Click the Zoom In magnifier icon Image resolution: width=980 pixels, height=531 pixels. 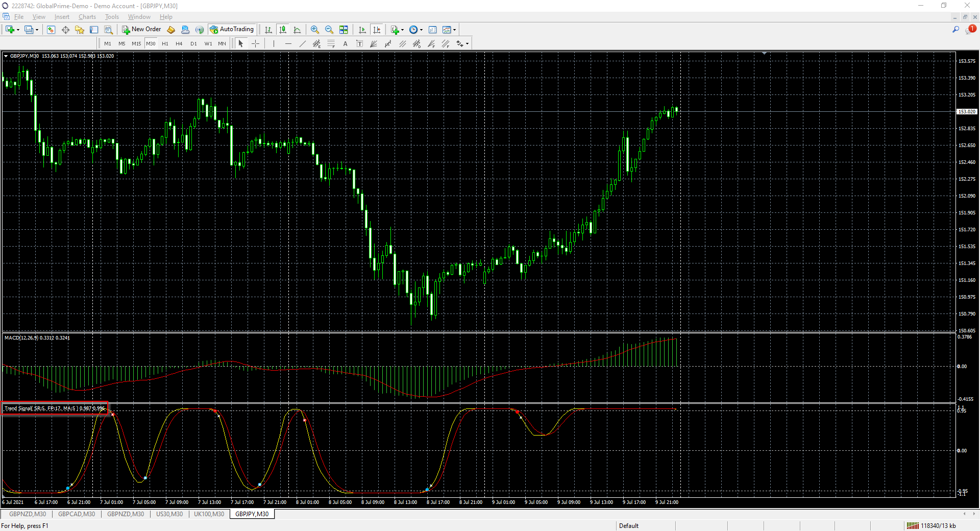[x=315, y=30]
